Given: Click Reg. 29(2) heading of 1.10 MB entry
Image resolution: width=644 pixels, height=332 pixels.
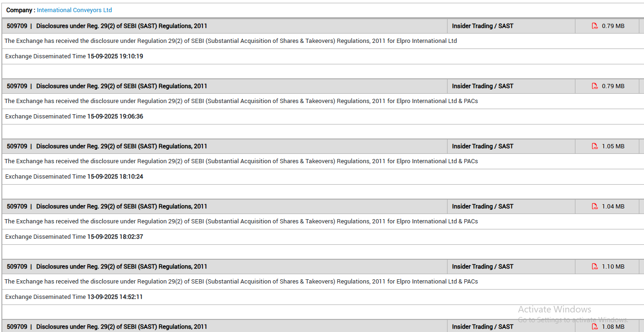Looking at the screenshot, I should 122,267.
